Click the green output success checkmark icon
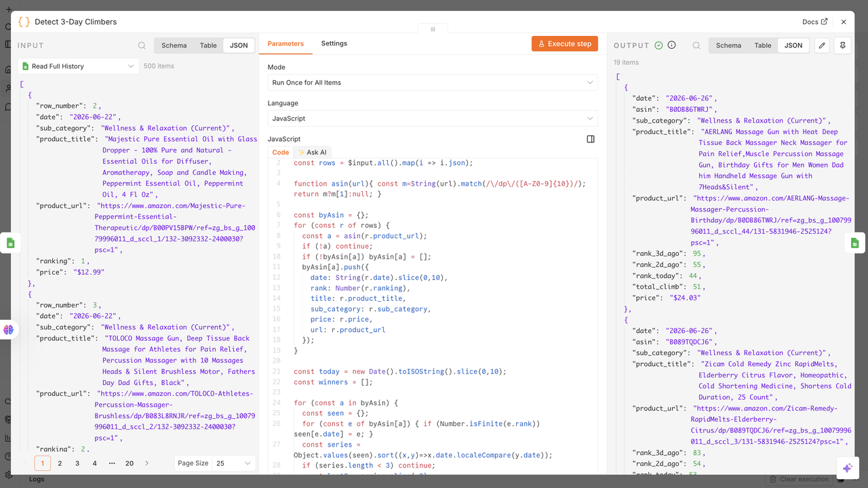The height and width of the screenshot is (488, 868). [x=658, y=45]
